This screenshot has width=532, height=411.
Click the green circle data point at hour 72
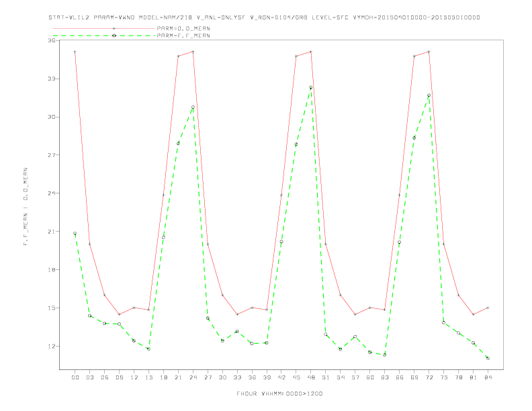point(429,95)
